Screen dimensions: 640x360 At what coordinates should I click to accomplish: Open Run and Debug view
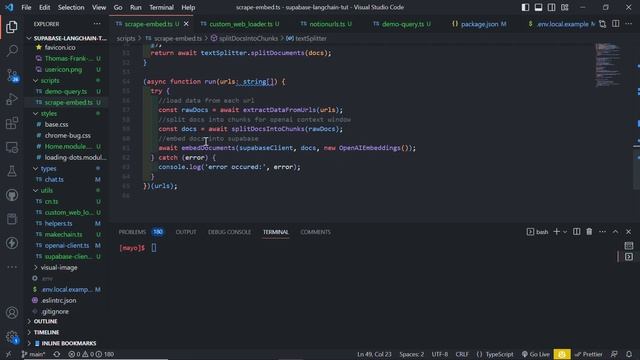[12, 99]
